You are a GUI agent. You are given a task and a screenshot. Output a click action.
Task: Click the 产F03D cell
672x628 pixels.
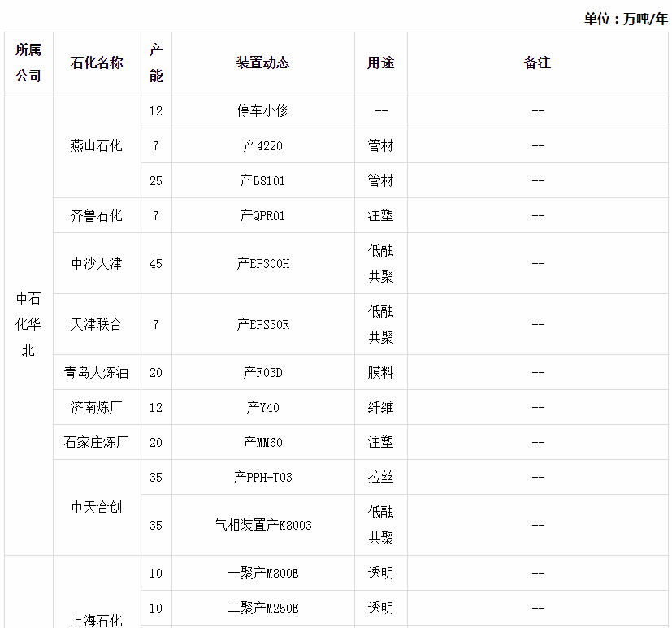[x=262, y=372]
